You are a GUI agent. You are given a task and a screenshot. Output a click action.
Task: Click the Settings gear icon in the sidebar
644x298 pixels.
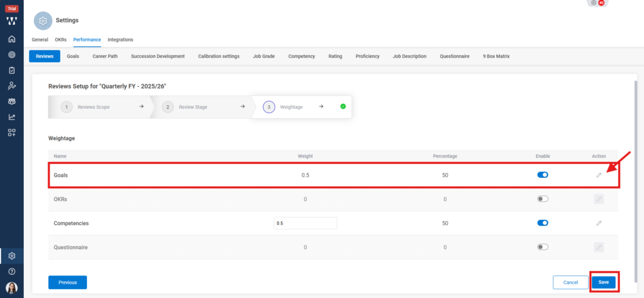[11, 256]
